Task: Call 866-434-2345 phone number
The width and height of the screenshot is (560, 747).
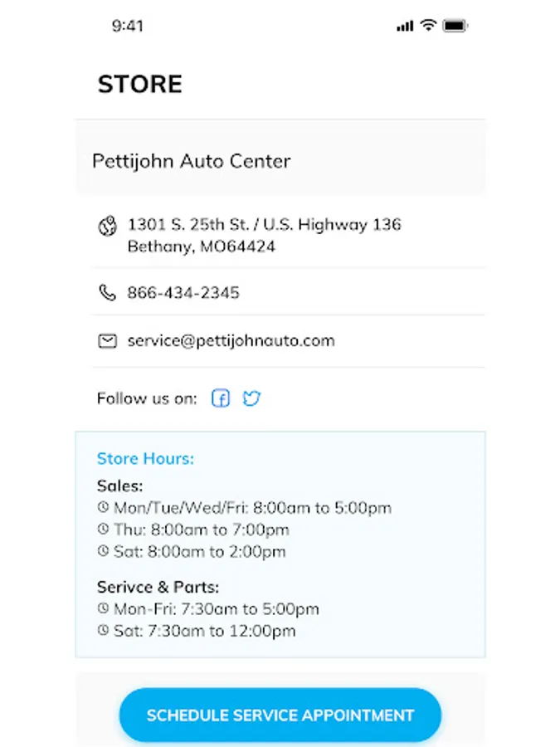Action: (183, 292)
